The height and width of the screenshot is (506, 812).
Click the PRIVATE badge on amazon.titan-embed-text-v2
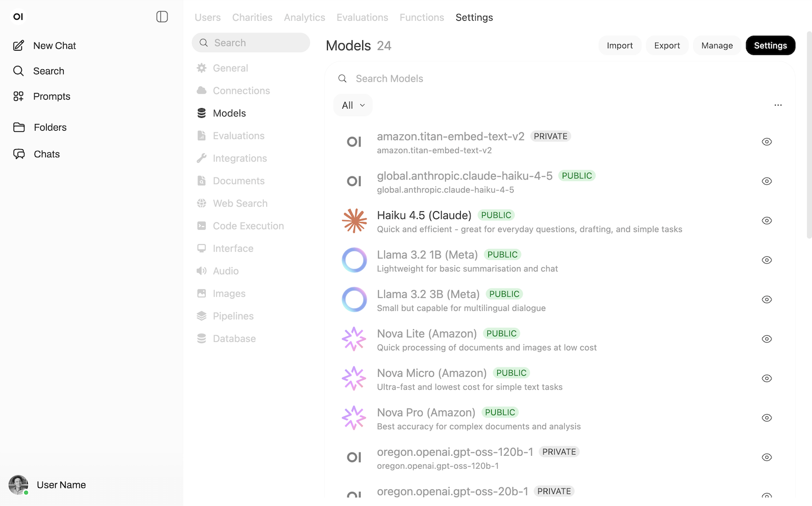coord(550,136)
